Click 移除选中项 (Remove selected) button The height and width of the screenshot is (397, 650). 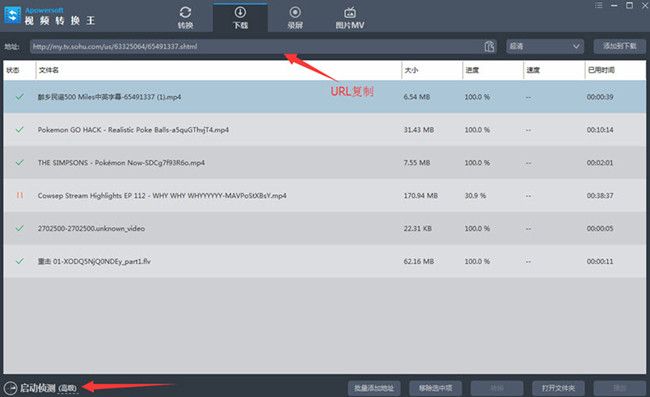click(435, 388)
